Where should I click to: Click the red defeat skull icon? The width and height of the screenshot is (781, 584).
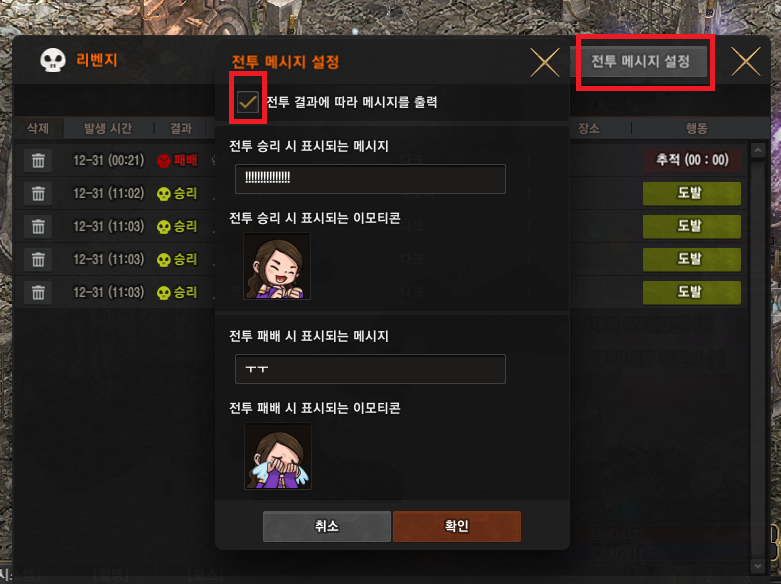(x=163, y=161)
